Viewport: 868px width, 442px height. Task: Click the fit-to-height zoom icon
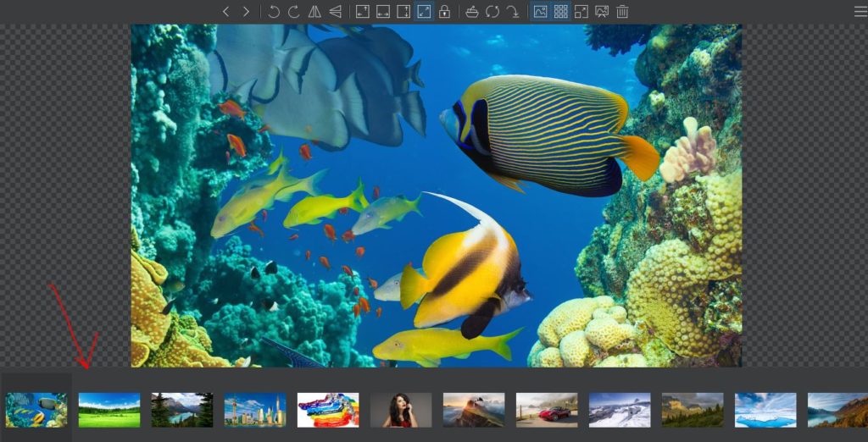click(403, 12)
